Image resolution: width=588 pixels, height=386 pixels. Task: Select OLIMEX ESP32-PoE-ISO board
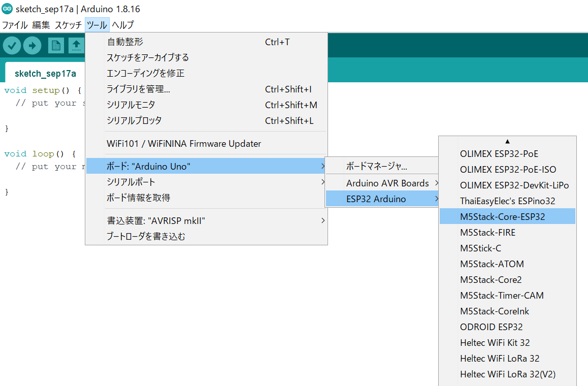pyautogui.click(x=507, y=170)
